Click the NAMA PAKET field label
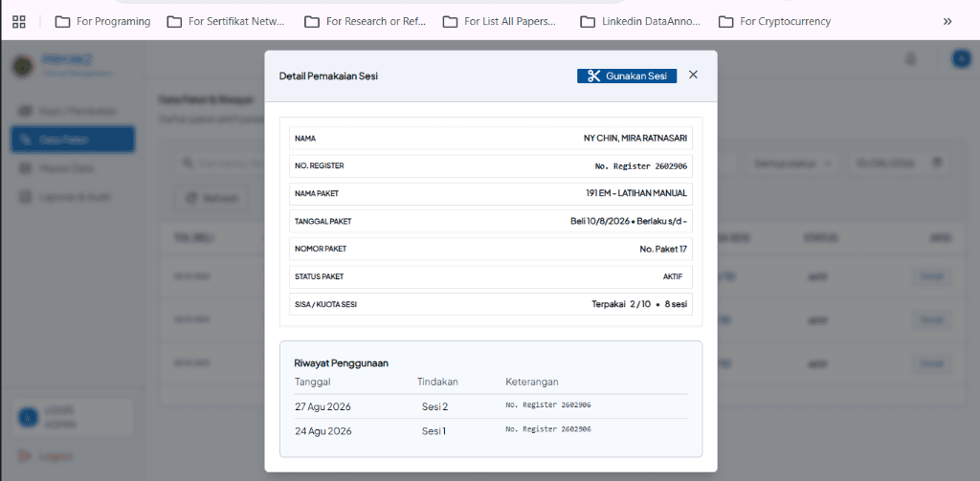The width and height of the screenshot is (980, 481). pos(316,194)
